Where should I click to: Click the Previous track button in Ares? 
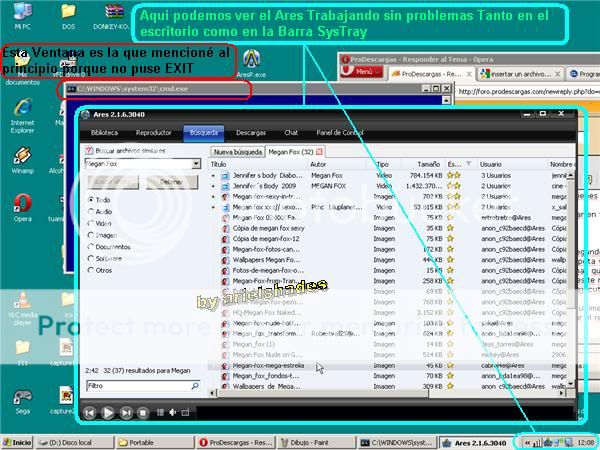pos(90,412)
